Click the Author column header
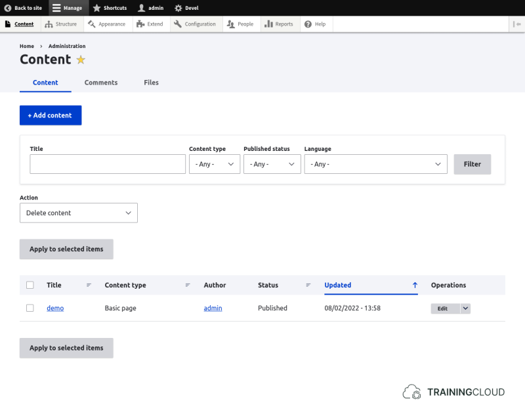The image size is (525, 420). [215, 285]
